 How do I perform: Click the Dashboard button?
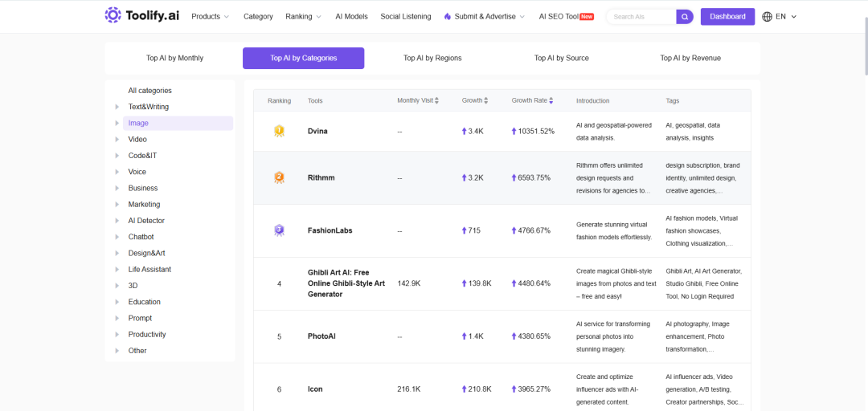tap(727, 17)
